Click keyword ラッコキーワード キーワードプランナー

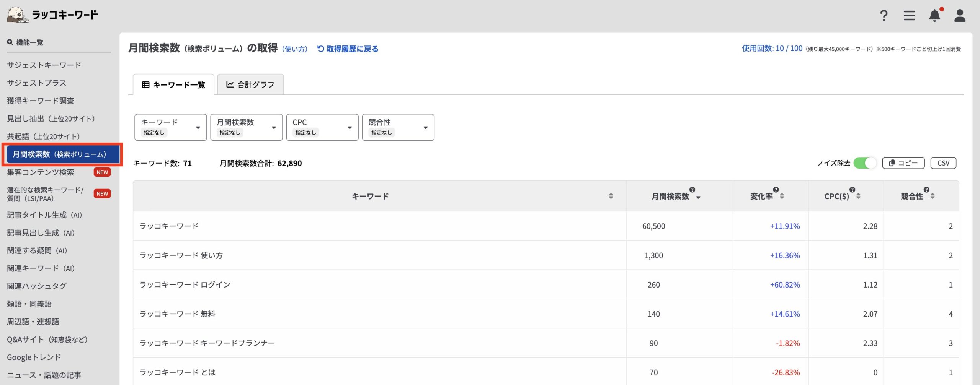207,343
